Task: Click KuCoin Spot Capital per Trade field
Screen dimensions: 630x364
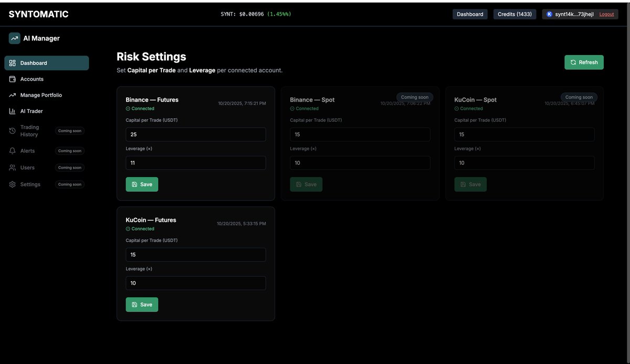Action: tap(524, 134)
